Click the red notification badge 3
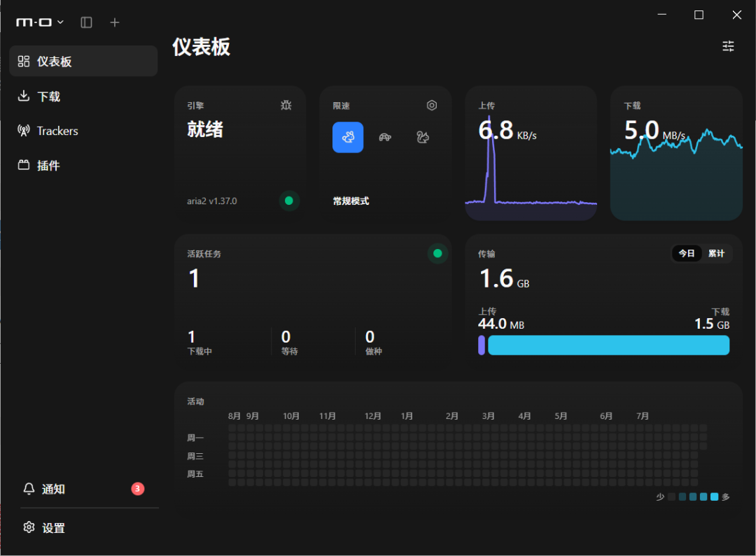 point(137,489)
